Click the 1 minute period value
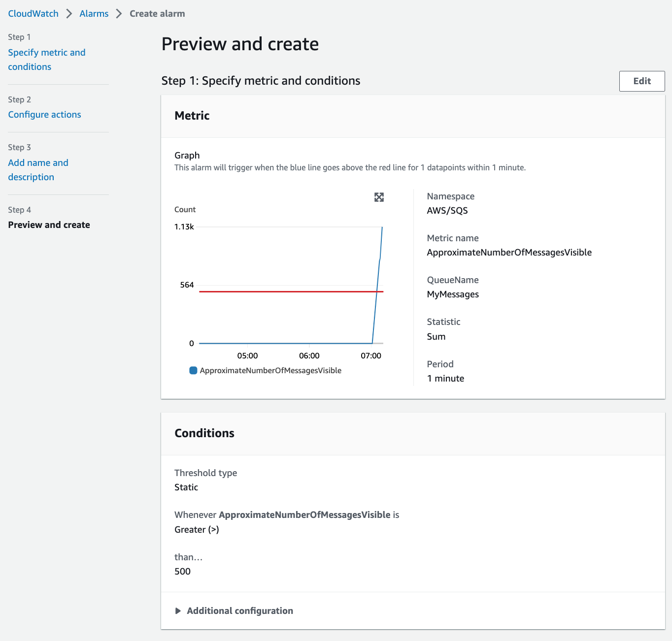The width and height of the screenshot is (672, 641). coord(445,378)
